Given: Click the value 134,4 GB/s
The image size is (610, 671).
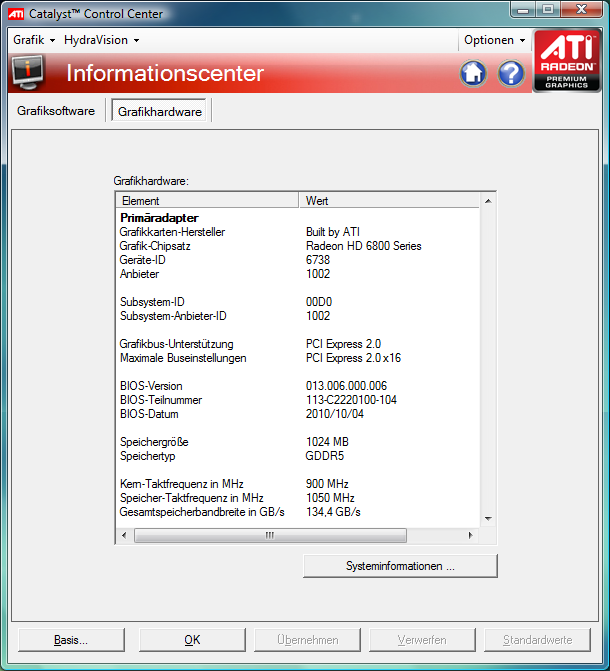Looking at the screenshot, I should coord(333,512).
